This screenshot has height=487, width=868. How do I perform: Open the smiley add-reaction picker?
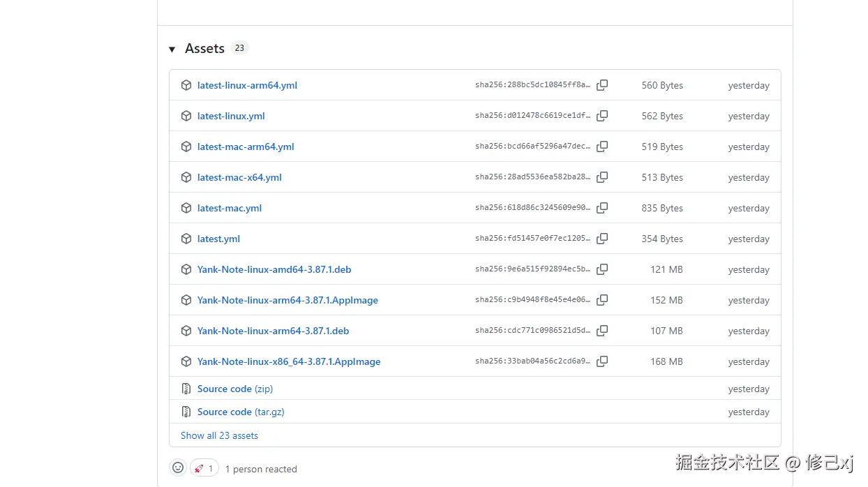pyautogui.click(x=178, y=467)
